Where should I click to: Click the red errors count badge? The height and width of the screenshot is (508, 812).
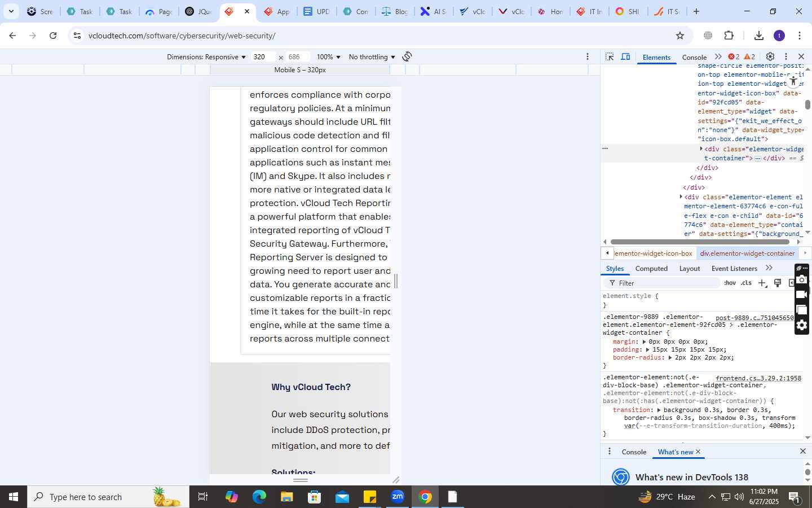pyautogui.click(x=734, y=56)
